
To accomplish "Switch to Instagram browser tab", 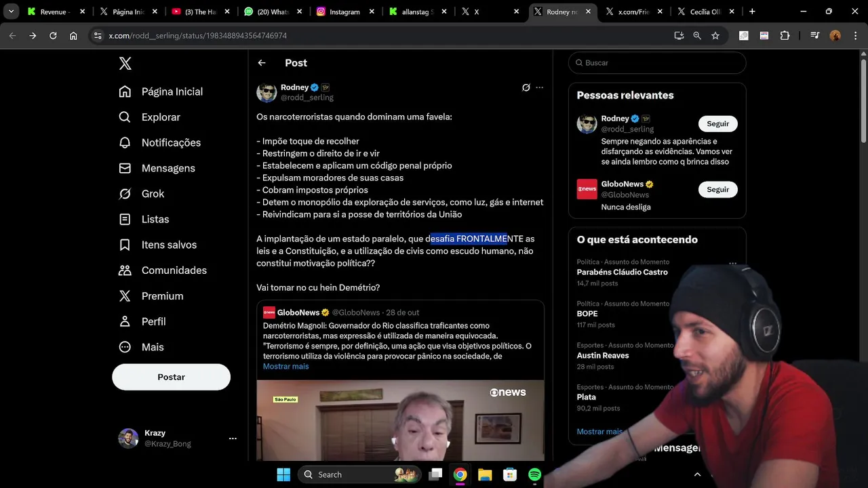I will [344, 12].
